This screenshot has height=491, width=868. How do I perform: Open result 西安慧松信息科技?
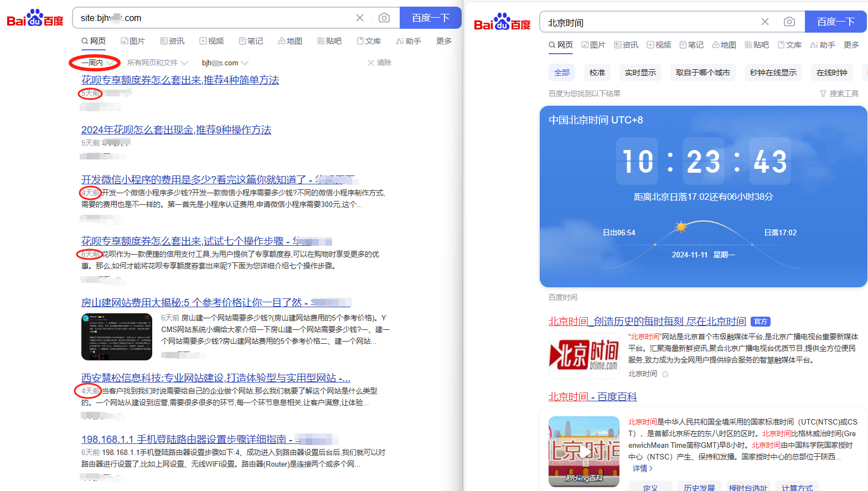coord(216,378)
